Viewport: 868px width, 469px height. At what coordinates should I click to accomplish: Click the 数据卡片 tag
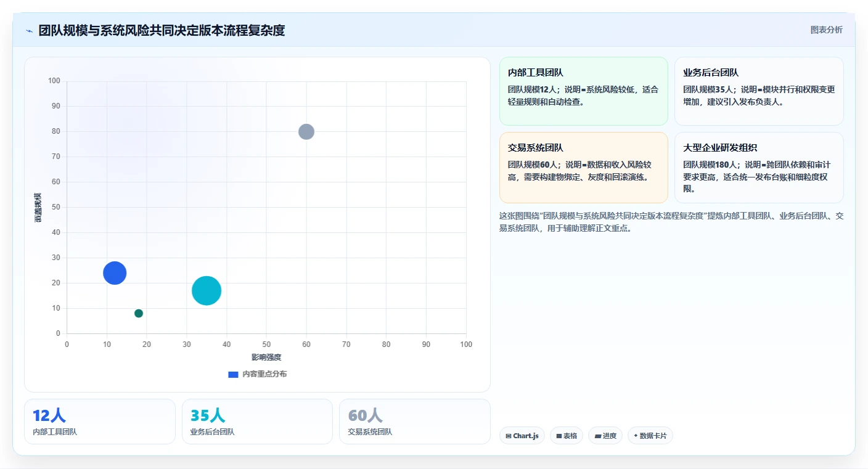650,436
